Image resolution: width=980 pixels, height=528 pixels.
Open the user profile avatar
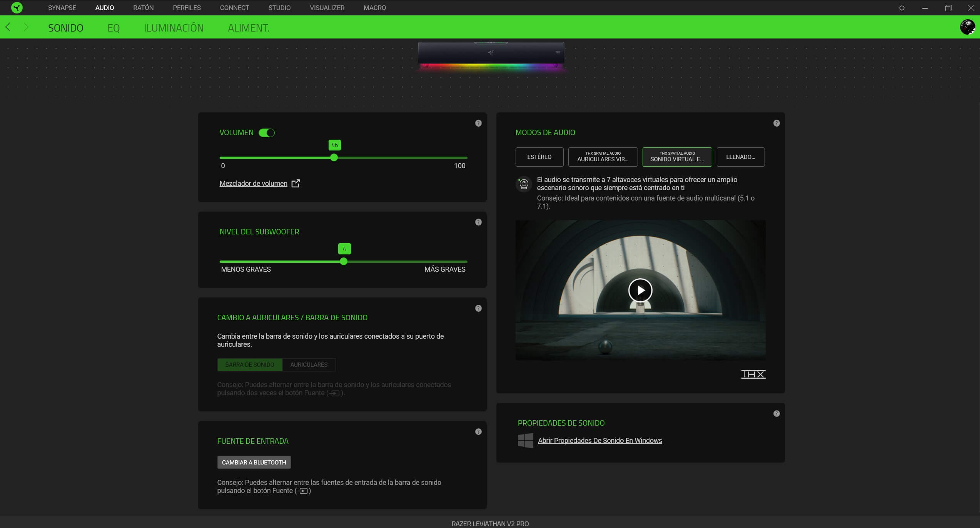(967, 27)
